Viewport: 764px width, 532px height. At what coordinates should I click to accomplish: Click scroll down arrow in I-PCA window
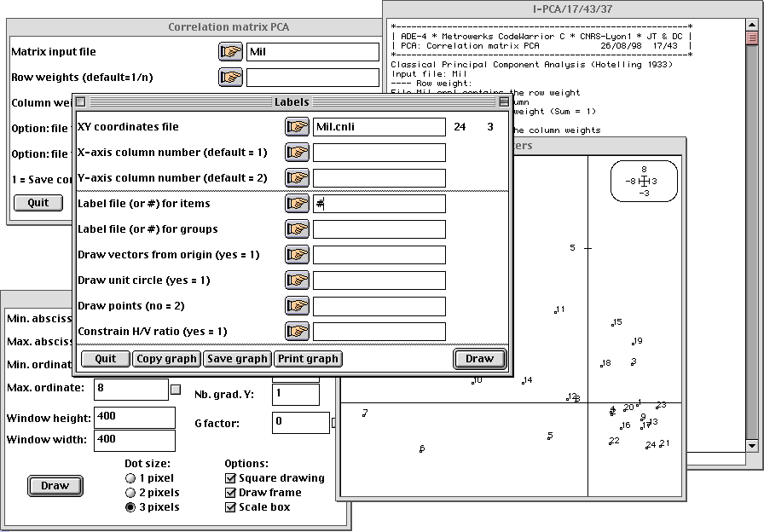(751, 446)
